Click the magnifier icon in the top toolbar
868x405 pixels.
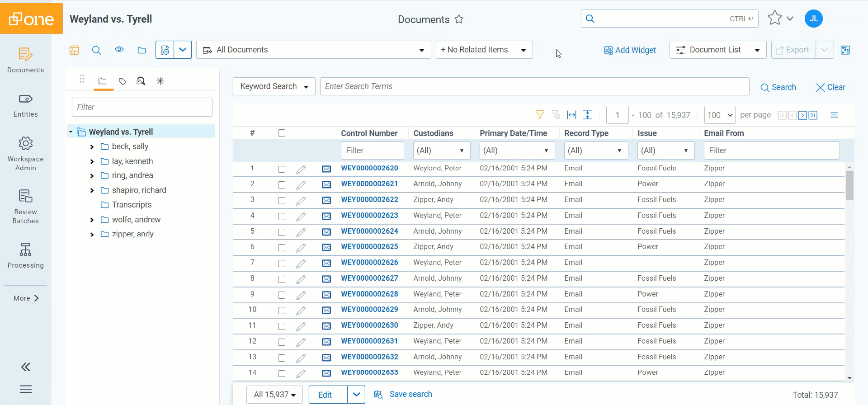click(96, 50)
